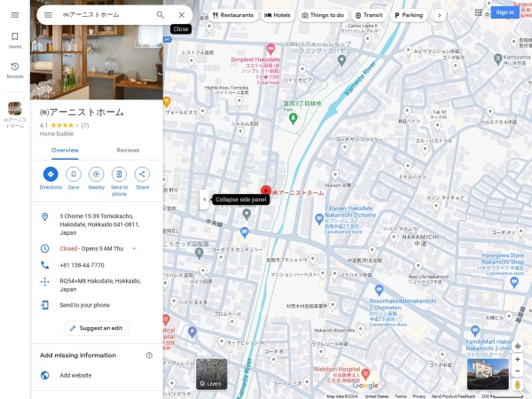Select the purple parking P marker
The width and height of the screenshot is (532, 399).
[192, 332]
